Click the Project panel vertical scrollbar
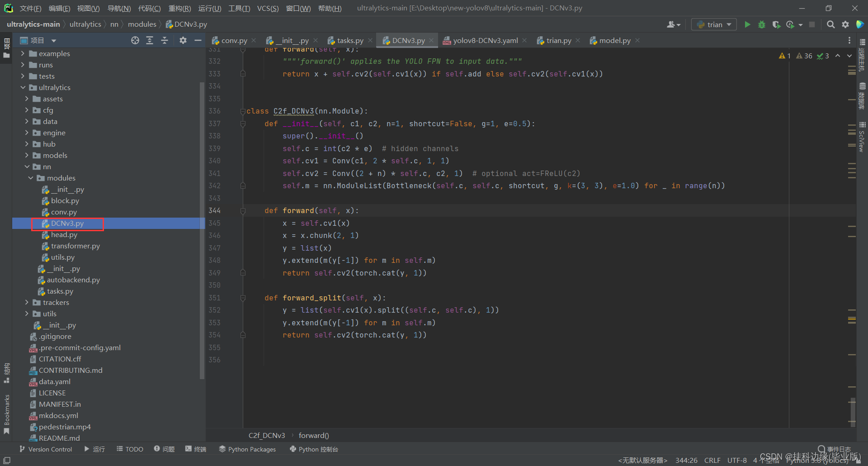Screen dimensions: 868x466 pyautogui.click(x=202, y=231)
